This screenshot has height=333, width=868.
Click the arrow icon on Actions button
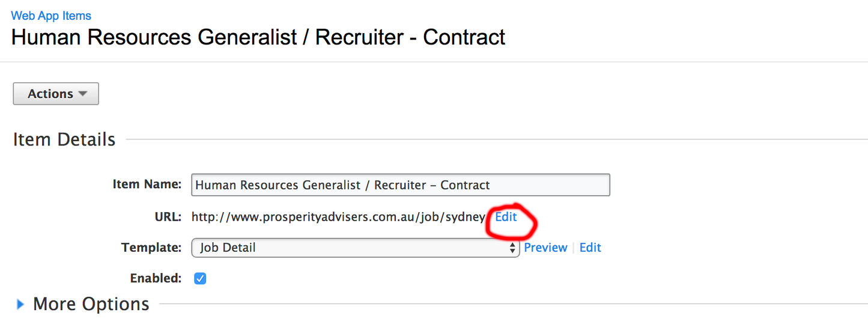[x=83, y=94]
